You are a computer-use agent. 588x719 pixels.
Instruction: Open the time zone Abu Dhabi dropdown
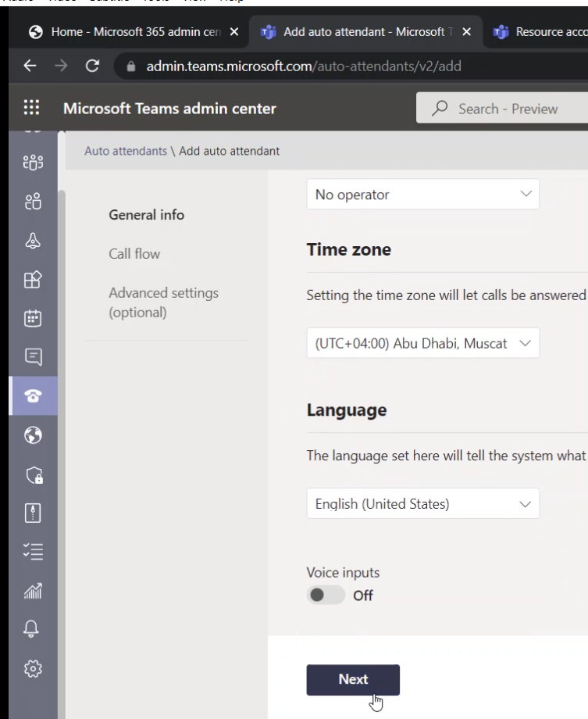point(422,343)
